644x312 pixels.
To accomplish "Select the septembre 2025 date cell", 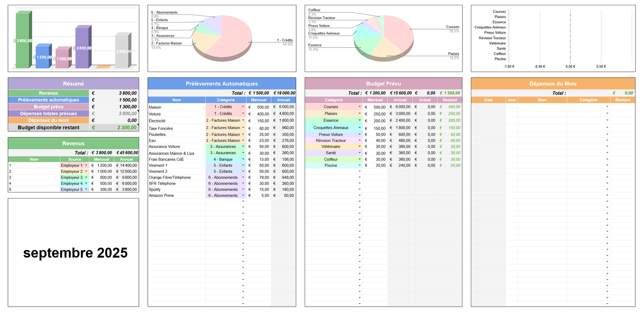I will click(75, 253).
